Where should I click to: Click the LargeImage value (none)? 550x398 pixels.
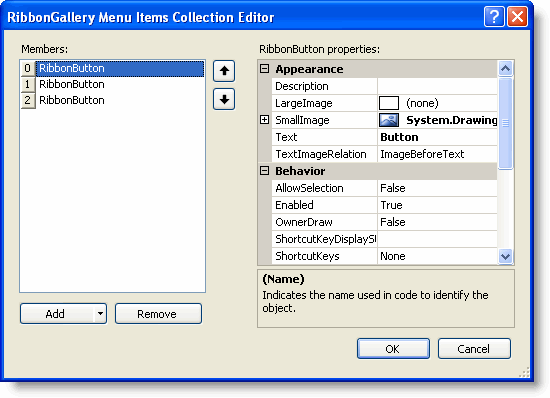[x=422, y=103]
